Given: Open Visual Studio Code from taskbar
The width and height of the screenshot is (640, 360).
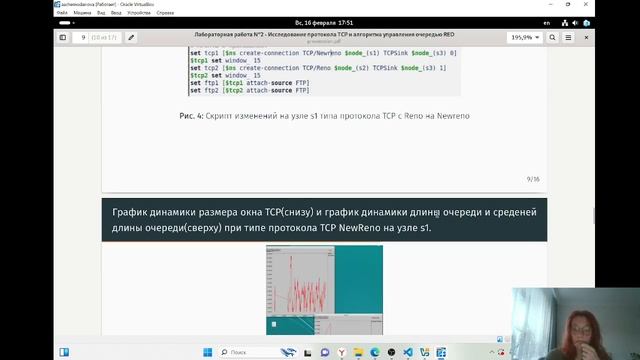Looking at the screenshot, I should point(408,352).
